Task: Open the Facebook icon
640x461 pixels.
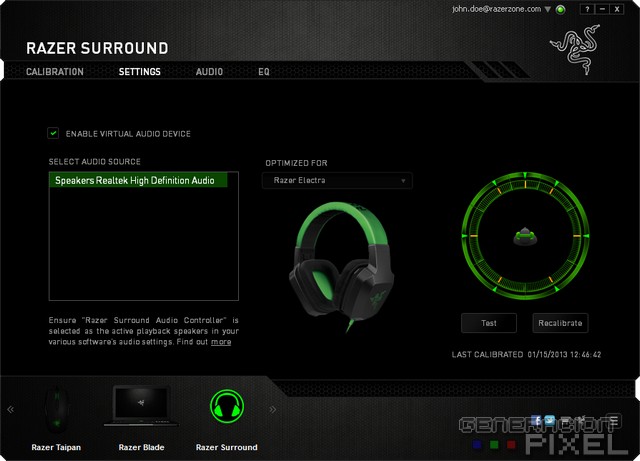Action: (x=536, y=421)
